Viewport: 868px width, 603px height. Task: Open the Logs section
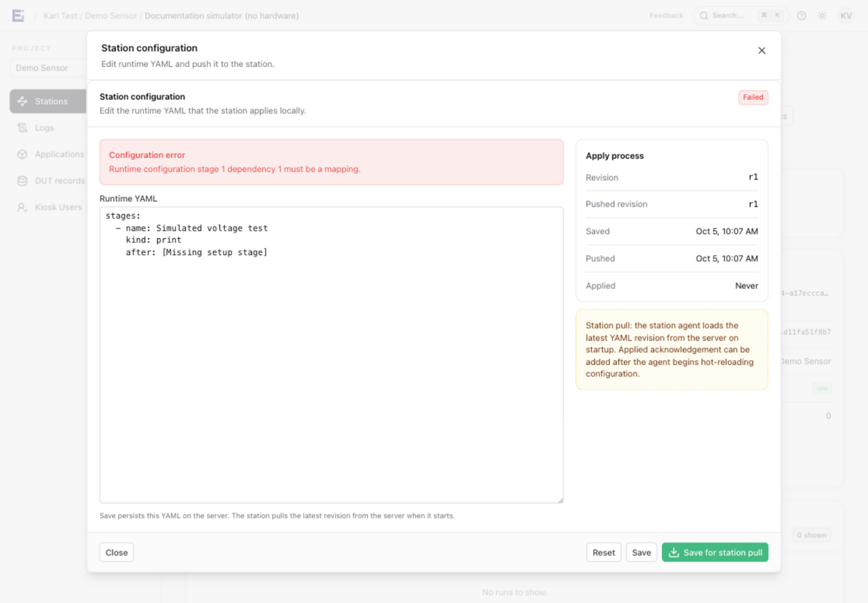(x=48, y=128)
